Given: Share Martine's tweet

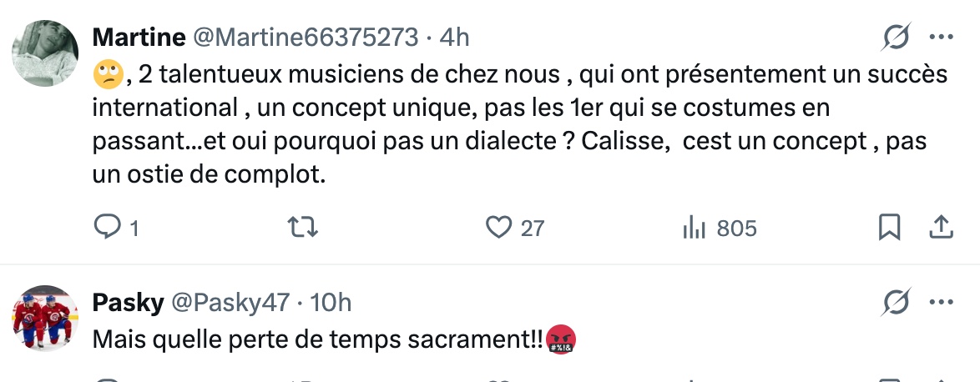Looking at the screenshot, I should (x=941, y=226).
